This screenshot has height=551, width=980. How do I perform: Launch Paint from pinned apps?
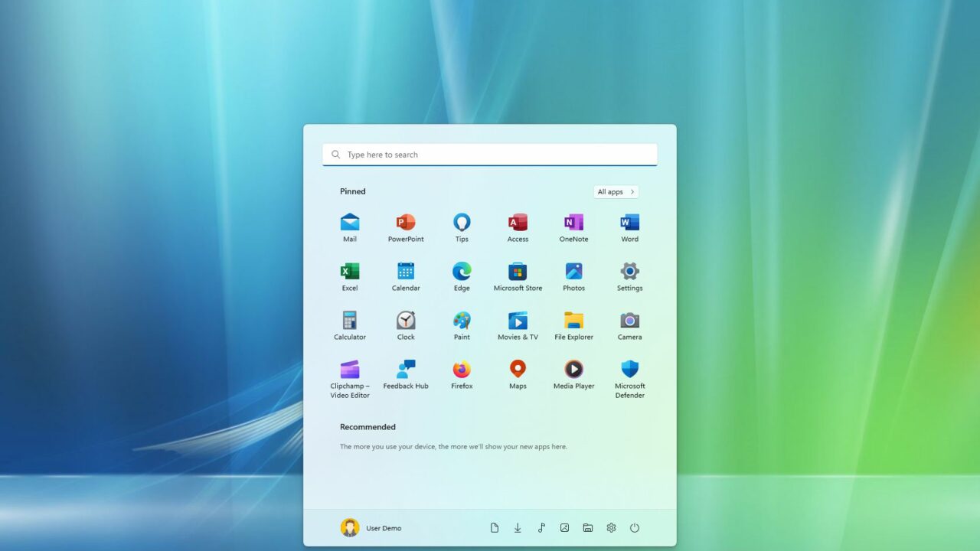[462, 326]
